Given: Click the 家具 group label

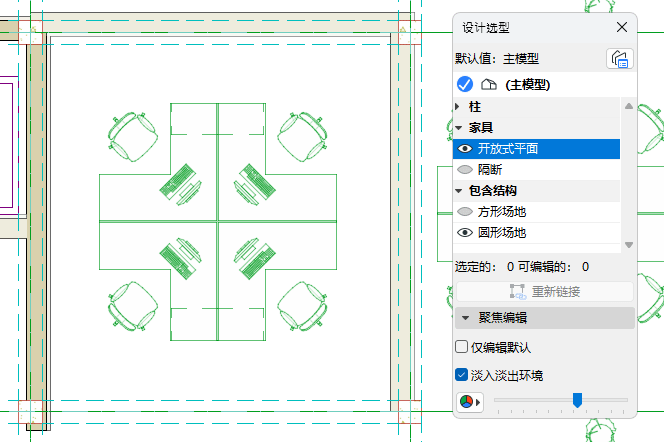Looking at the screenshot, I should 481,128.
